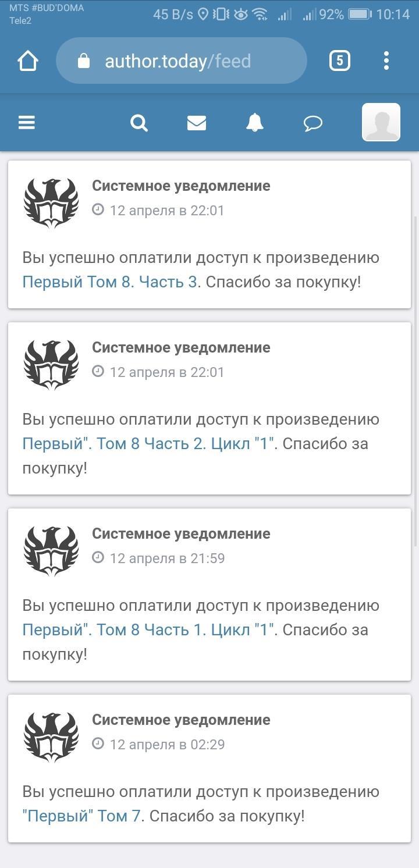The height and width of the screenshot is (868, 419).
Task: Tap the logo in the 02:29 notification
Action: [x=51, y=737]
